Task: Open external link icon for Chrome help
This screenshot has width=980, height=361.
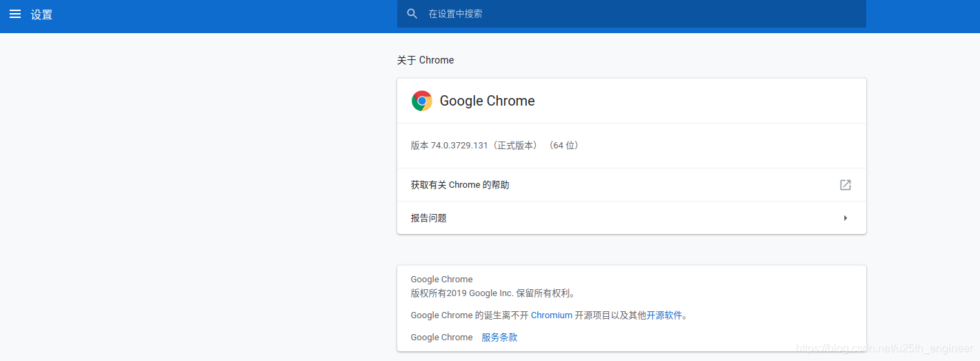Action: (846, 185)
